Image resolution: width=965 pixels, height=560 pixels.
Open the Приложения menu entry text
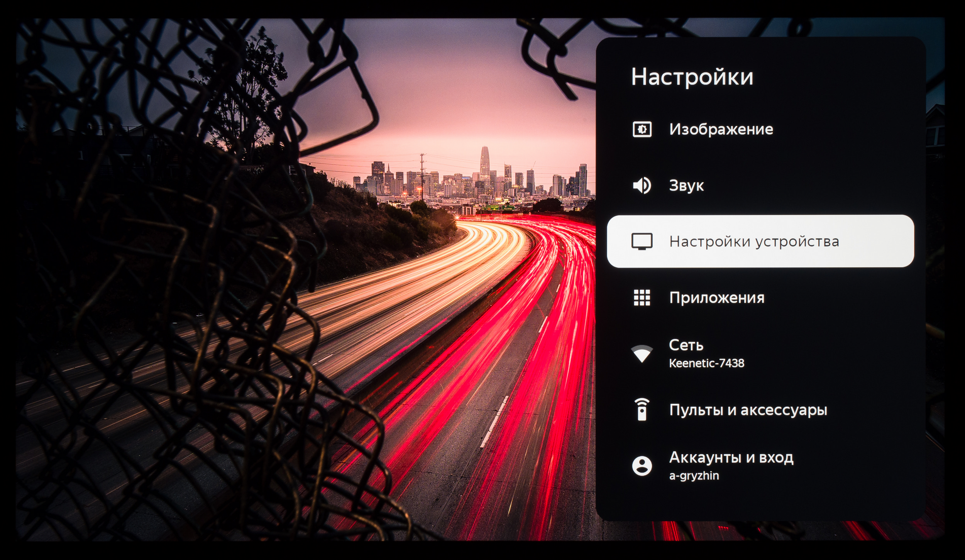click(717, 298)
